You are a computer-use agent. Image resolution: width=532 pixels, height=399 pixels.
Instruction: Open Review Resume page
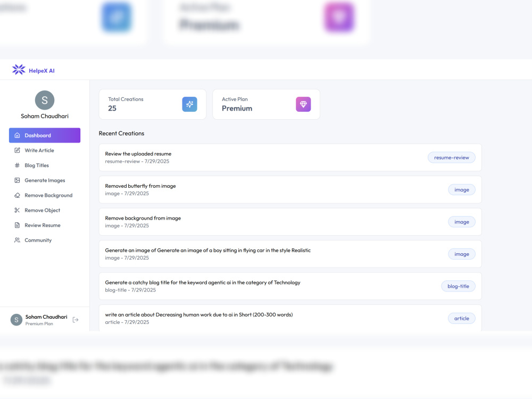point(45,225)
